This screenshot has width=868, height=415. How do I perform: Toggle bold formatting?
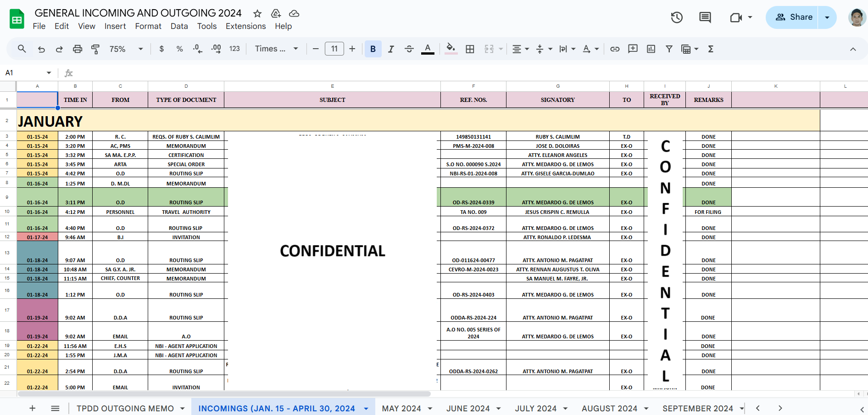click(x=373, y=49)
